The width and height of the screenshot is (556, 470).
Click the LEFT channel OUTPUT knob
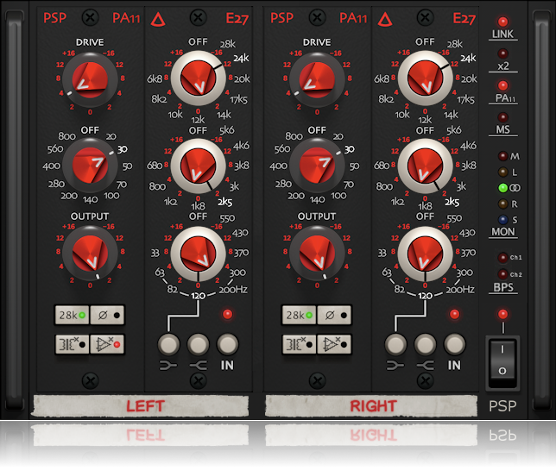(x=90, y=253)
